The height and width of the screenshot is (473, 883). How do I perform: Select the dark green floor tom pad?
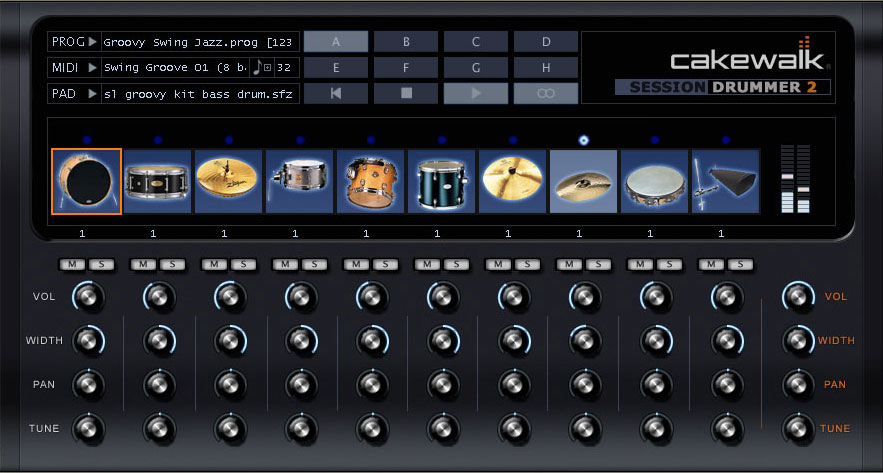point(441,181)
